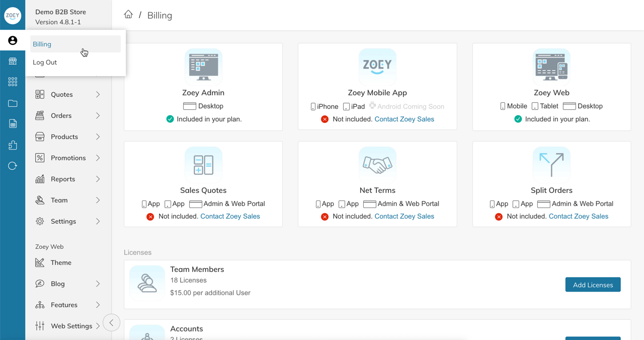Click the green check under Zoey Admin
Image resolution: width=644 pixels, height=340 pixels.
pyautogui.click(x=170, y=119)
